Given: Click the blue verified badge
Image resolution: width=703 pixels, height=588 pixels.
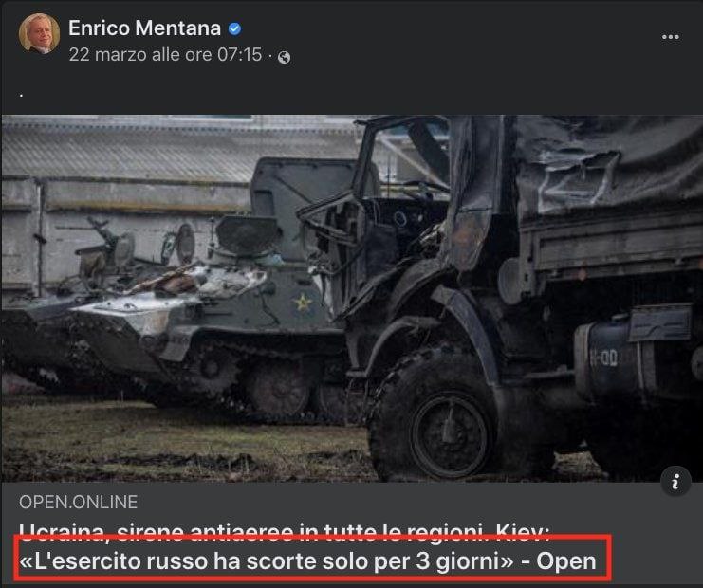Looking at the screenshot, I should point(234,28).
